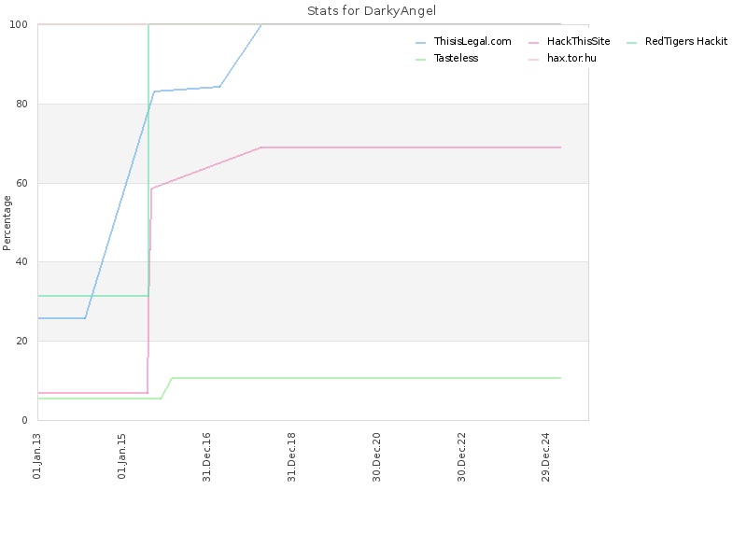Toggle the HackThisSite legend entry
This screenshot has height=560, width=747.
(570, 41)
